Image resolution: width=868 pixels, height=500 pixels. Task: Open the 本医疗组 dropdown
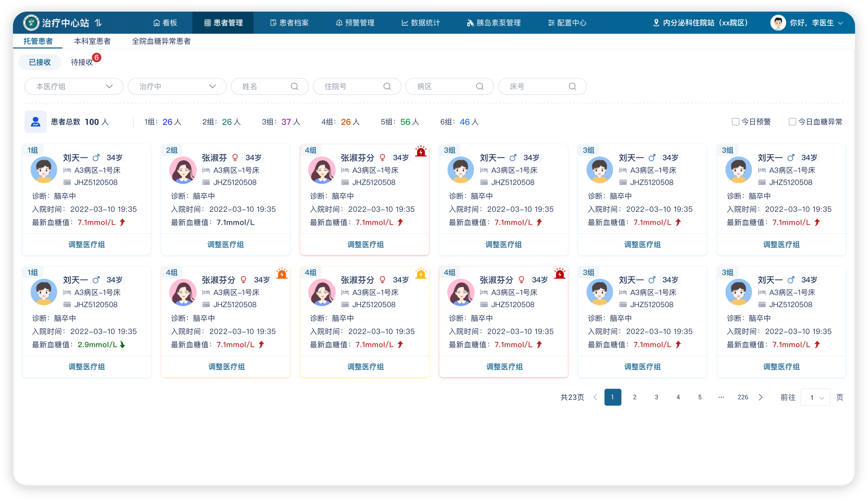point(74,87)
